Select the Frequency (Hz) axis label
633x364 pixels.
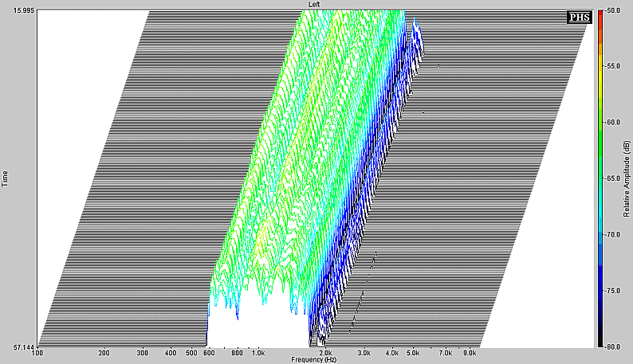[x=316, y=359]
